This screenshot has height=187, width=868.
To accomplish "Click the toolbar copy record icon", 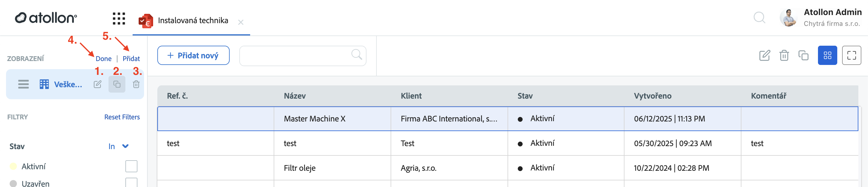I will (x=803, y=56).
